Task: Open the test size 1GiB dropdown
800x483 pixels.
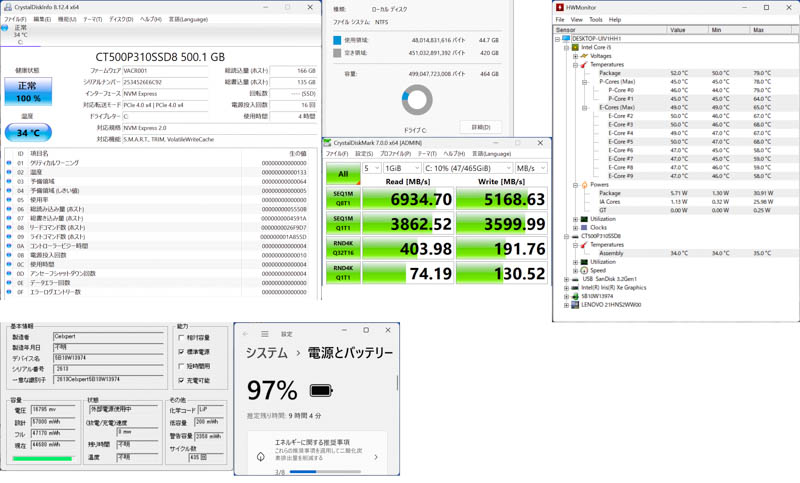Action: [402, 168]
